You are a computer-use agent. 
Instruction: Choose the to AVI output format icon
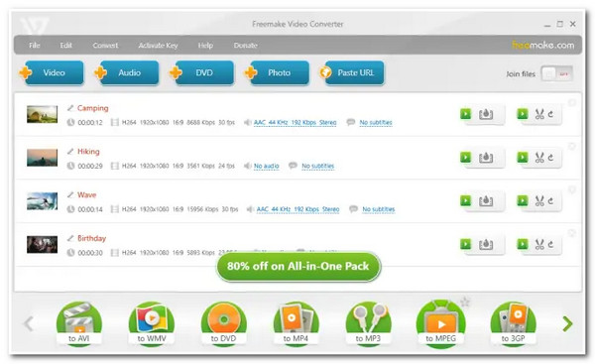tap(79, 323)
